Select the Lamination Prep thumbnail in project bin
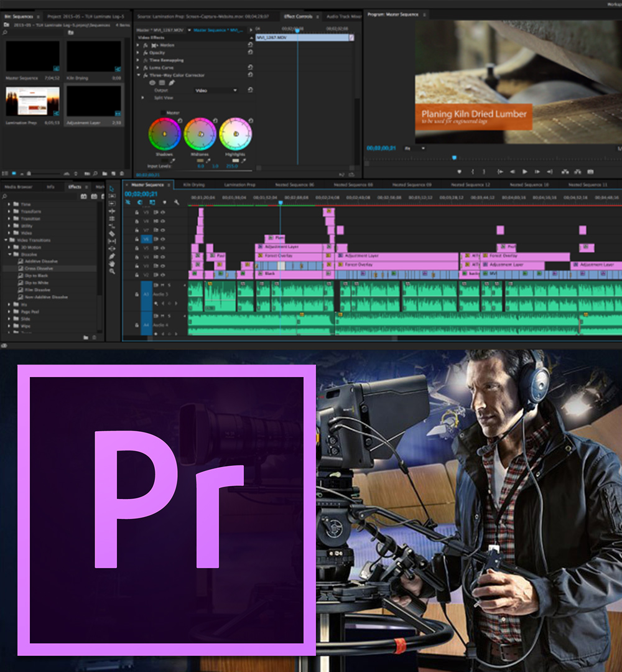 pos(32,101)
